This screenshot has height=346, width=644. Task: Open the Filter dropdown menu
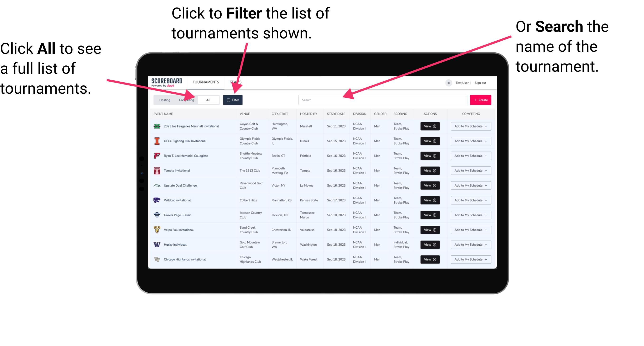[233, 100]
